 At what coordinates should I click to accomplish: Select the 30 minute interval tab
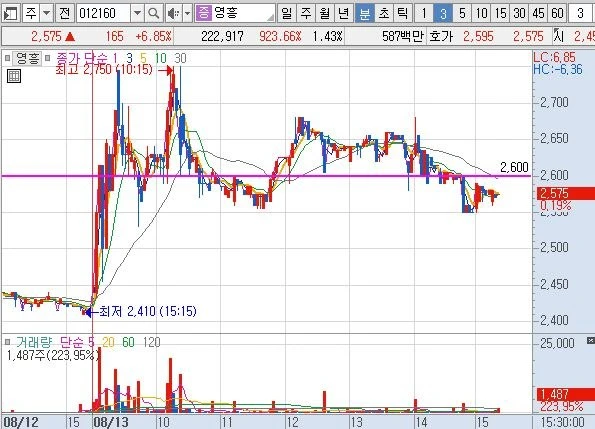[519, 14]
